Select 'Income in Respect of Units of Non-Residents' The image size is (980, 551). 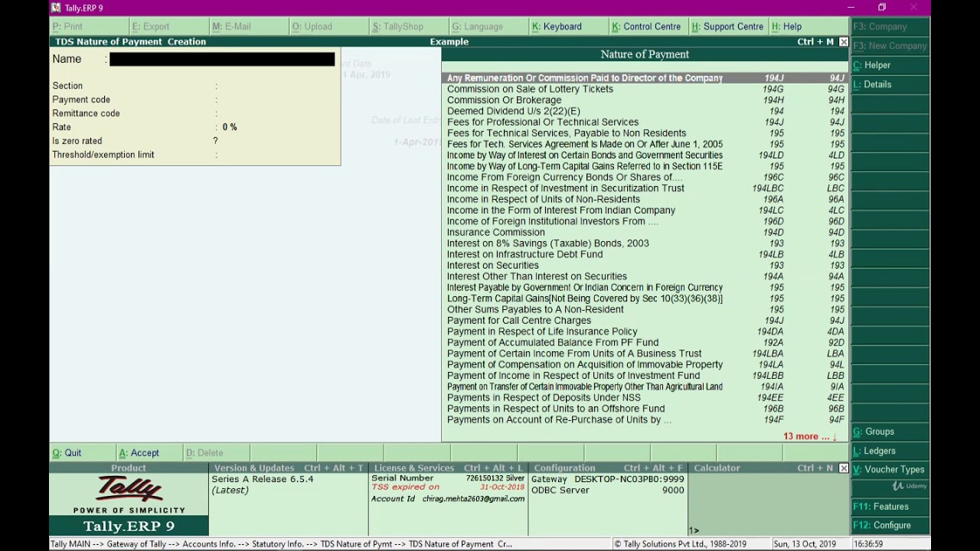(645, 199)
